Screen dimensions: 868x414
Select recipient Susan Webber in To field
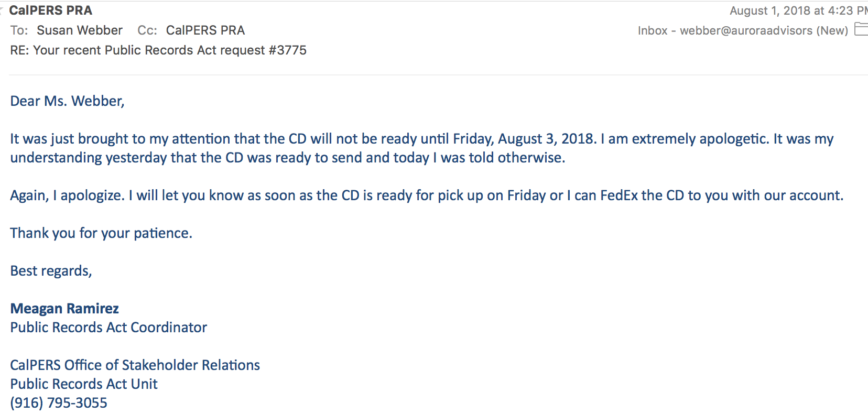(x=80, y=30)
